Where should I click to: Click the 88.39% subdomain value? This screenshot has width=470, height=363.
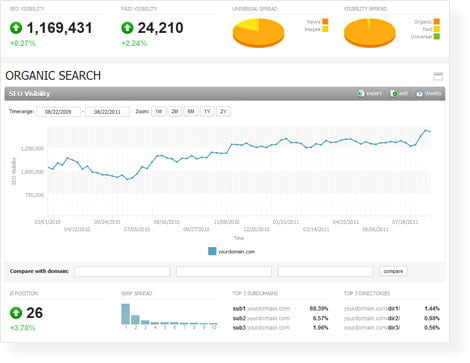click(319, 309)
